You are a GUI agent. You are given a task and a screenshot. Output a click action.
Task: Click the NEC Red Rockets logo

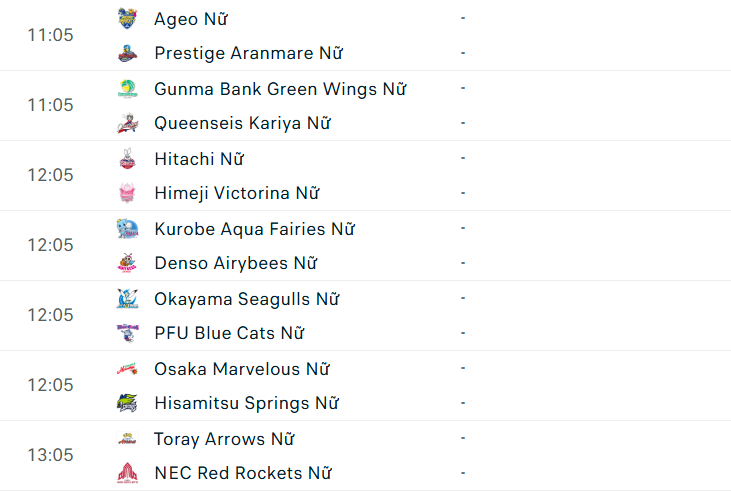coord(127,473)
